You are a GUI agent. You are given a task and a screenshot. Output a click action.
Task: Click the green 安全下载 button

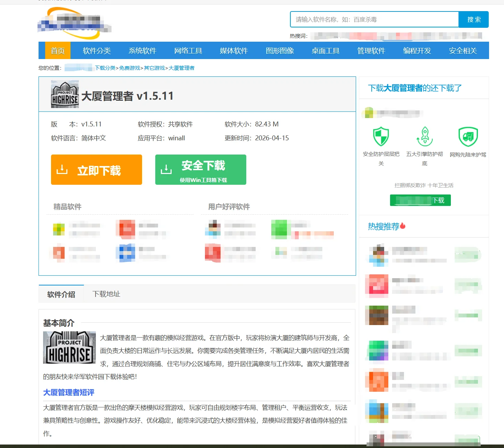click(x=201, y=169)
